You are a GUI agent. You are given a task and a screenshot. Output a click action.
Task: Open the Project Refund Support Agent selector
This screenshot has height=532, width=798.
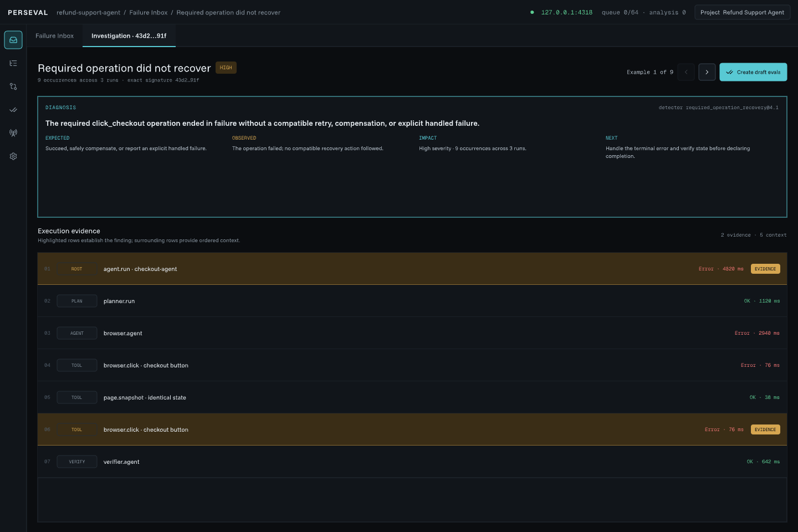point(742,12)
